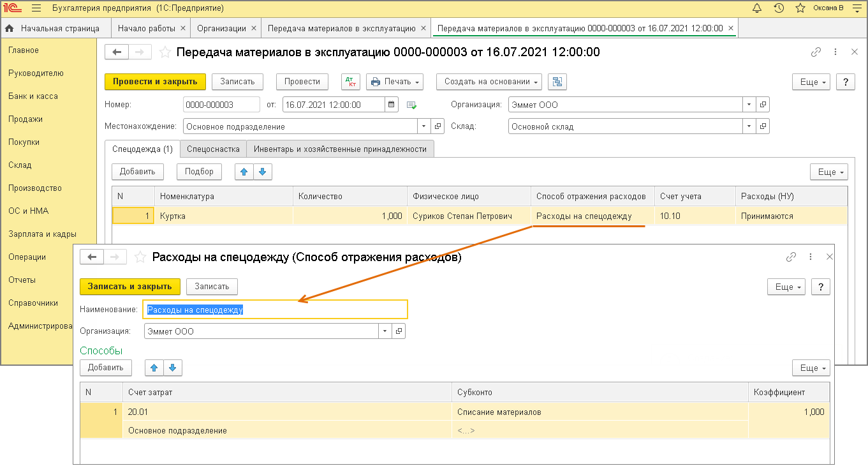
Task: Move the Способы row up with arrow
Action: [154, 368]
